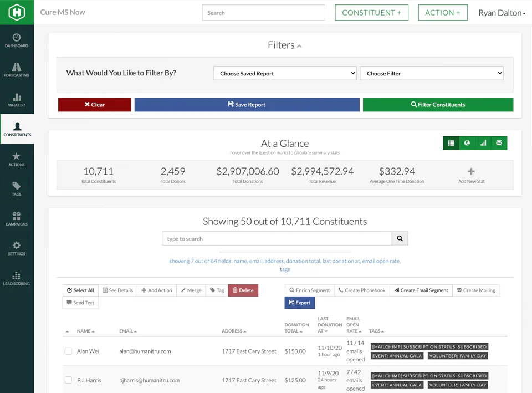Add a new stat with the plus icon
This screenshot has width=532, height=393.
pyautogui.click(x=471, y=171)
